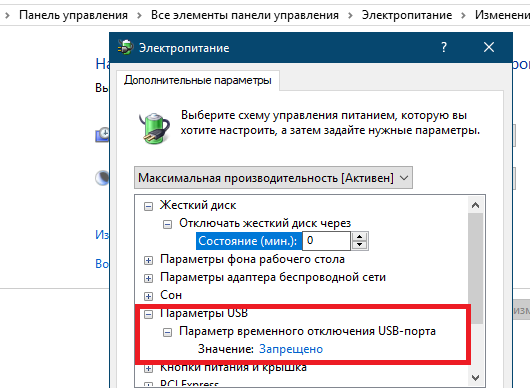Open the help question mark button
Image resolution: width=530 pixels, height=388 pixels.
tap(444, 47)
